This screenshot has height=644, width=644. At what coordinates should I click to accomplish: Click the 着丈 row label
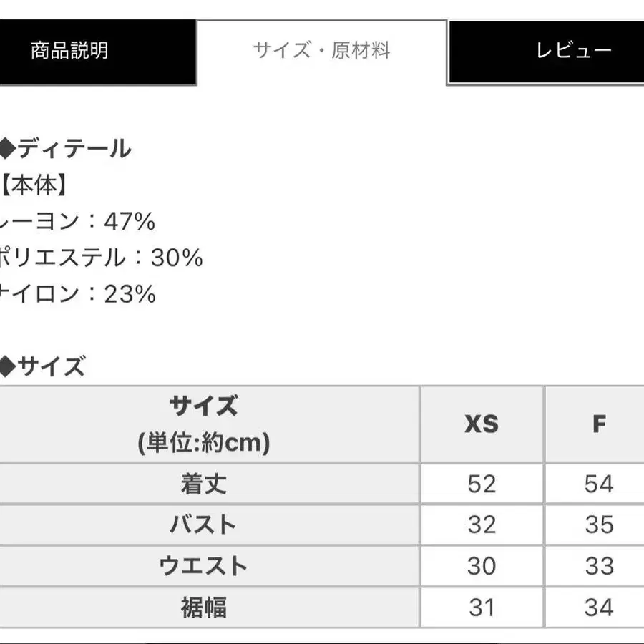204,484
